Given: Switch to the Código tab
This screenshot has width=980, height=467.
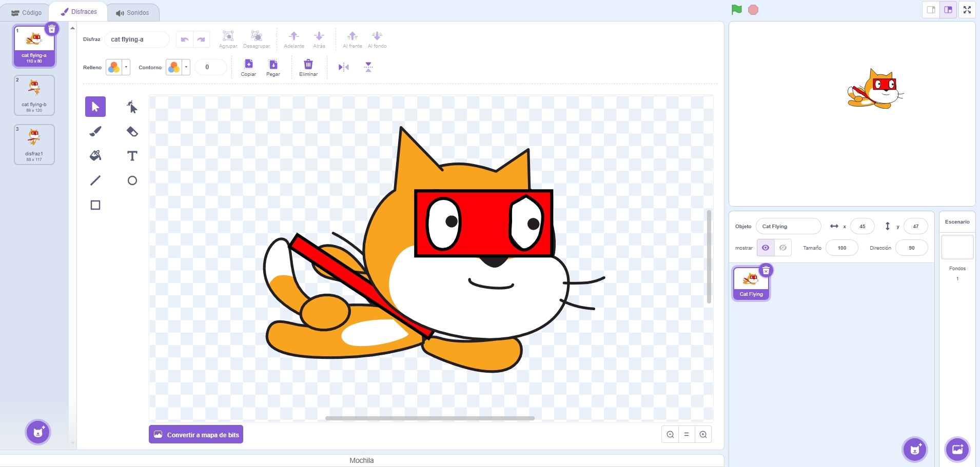Looking at the screenshot, I should [x=26, y=12].
